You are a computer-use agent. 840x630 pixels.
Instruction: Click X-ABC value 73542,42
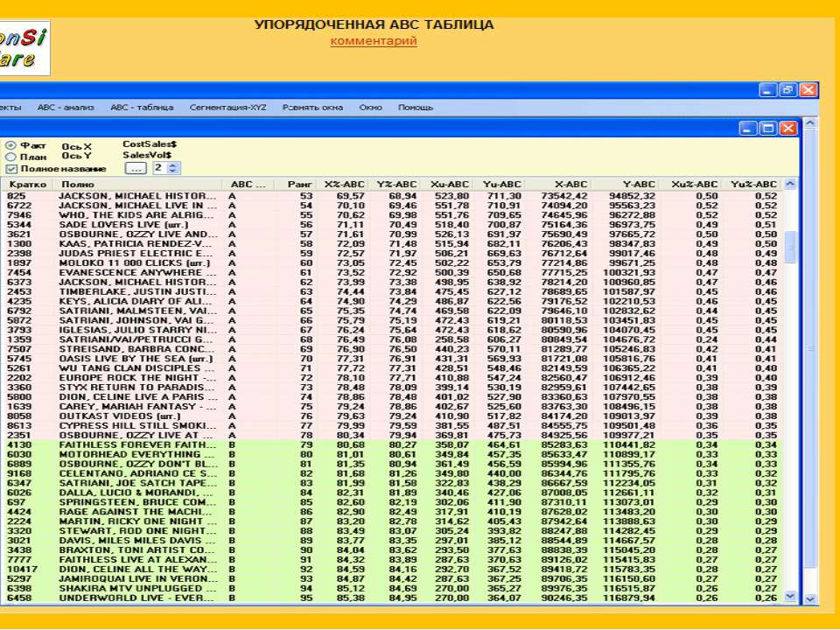pyautogui.click(x=563, y=196)
